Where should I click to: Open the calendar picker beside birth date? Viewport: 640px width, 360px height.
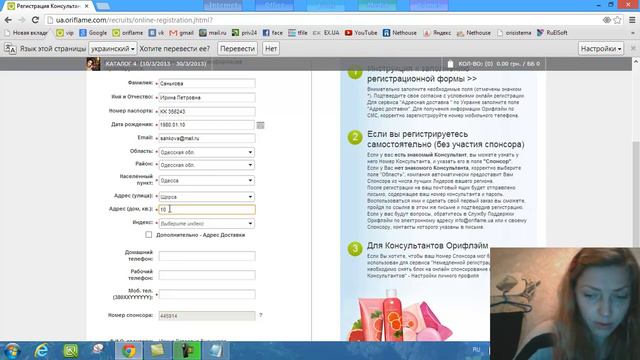coord(260,125)
